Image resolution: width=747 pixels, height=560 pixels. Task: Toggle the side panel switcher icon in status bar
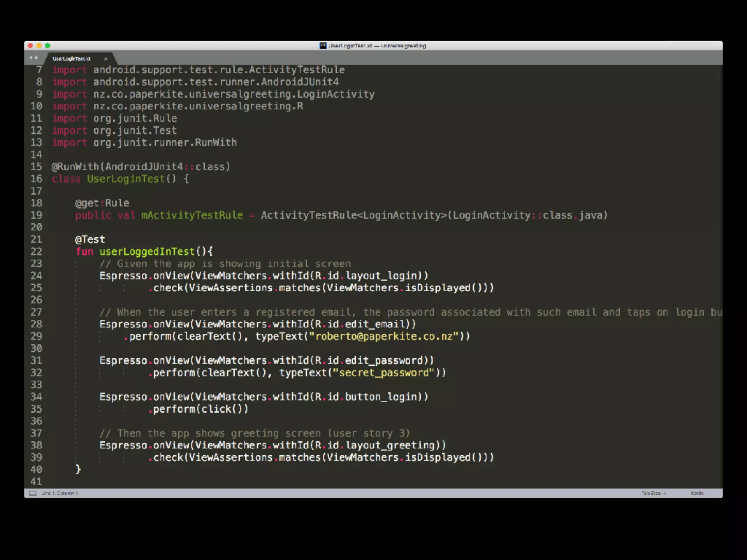(33, 493)
